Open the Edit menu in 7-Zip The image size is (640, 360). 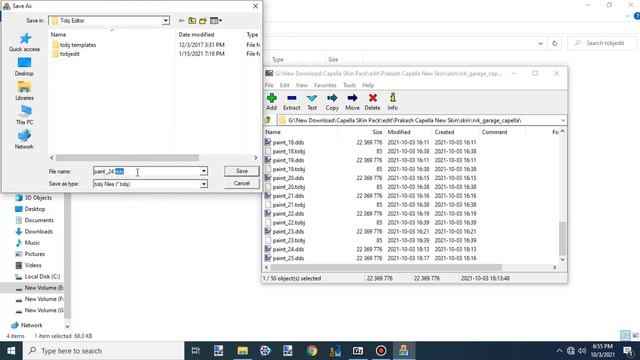(284, 85)
